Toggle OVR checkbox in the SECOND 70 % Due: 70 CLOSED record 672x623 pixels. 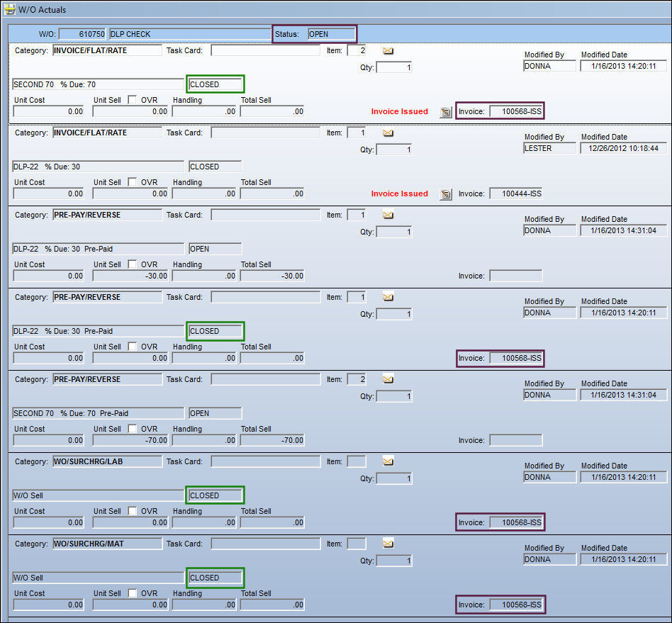pyautogui.click(x=133, y=100)
